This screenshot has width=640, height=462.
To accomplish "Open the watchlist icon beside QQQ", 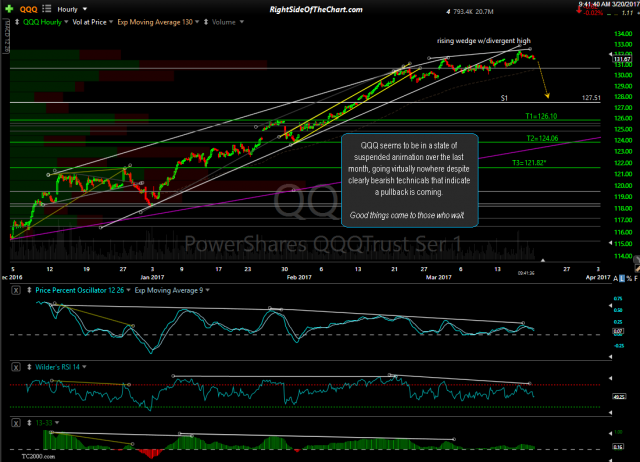I will (47, 9).
